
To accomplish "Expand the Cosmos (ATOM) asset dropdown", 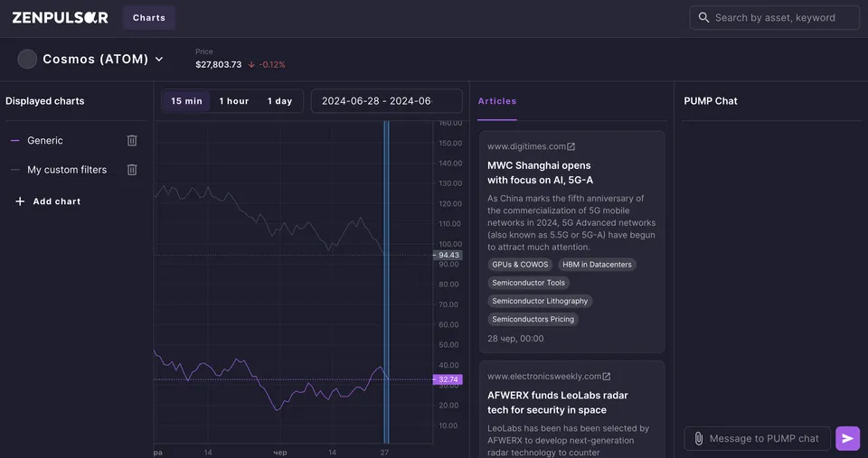I will 159,60.
